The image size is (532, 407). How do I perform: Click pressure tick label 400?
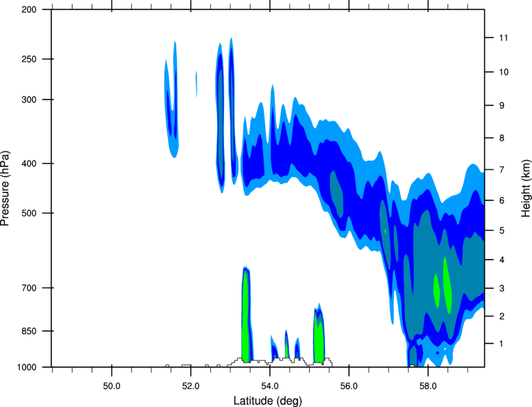[x=29, y=163]
